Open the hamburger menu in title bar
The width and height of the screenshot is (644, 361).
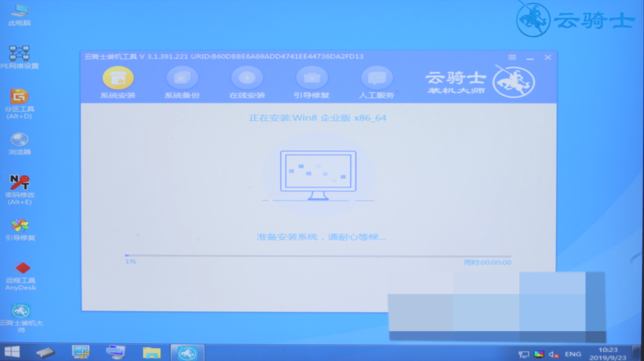(512, 57)
